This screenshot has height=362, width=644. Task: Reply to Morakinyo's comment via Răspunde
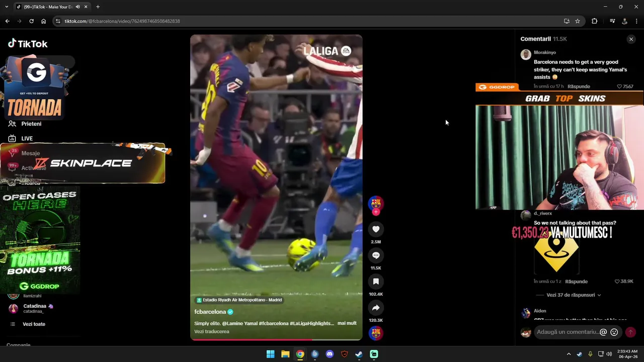click(x=579, y=86)
